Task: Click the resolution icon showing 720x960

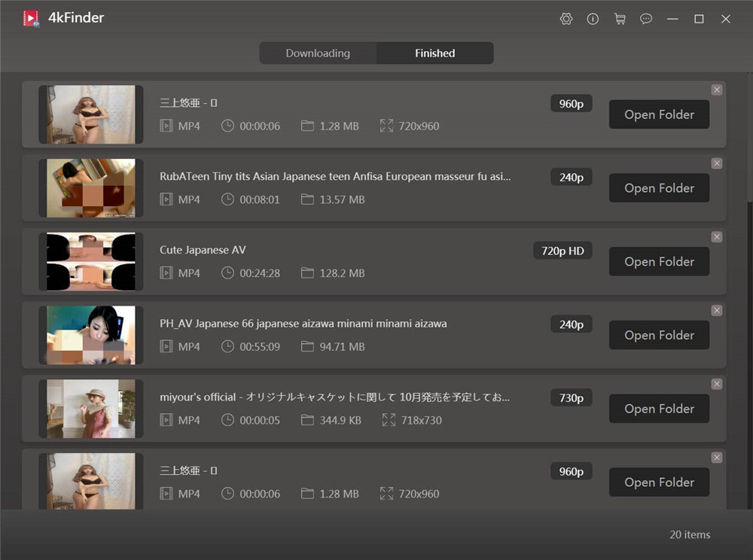Action: (x=387, y=126)
